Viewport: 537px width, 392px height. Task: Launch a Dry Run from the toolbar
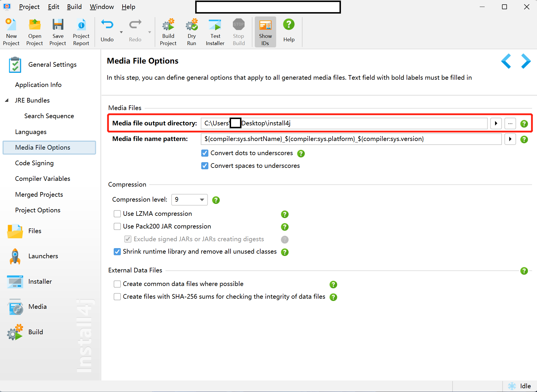click(191, 32)
